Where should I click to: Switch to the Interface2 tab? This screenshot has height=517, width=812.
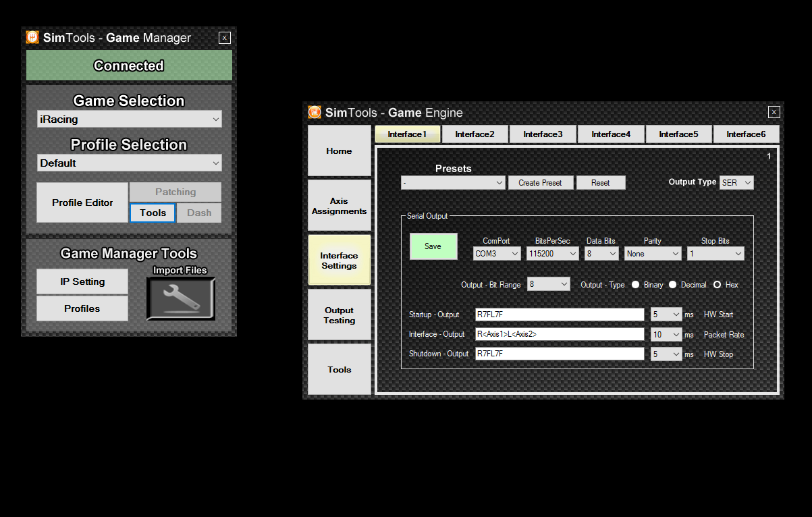point(475,134)
